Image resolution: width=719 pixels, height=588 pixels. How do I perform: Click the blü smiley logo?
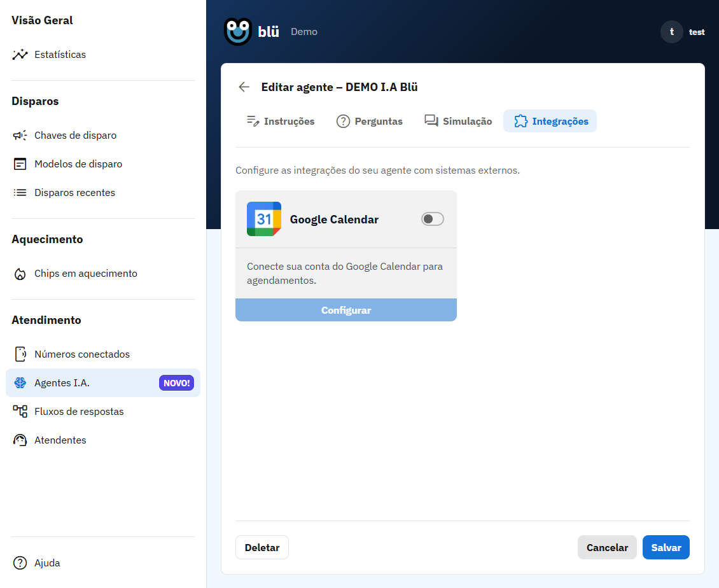[x=237, y=32]
